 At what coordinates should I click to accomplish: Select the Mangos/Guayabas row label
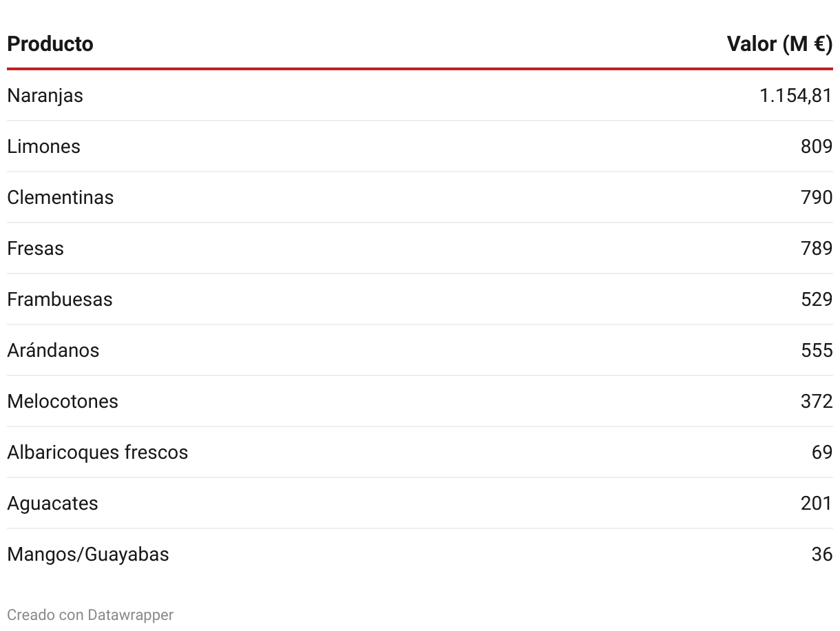88,554
